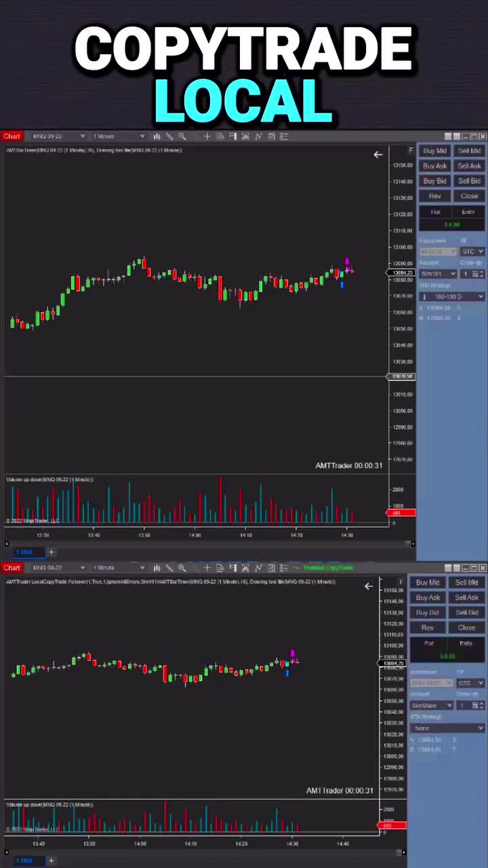The image size is (488, 868).
Task: Click Close position button in bottom panel
Action: point(466,627)
